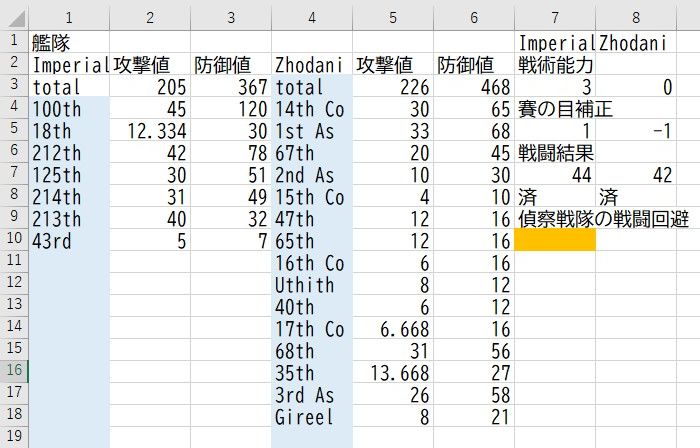The width and height of the screenshot is (700, 448).
Task: Select the 125th fleet cell
Action: 69,174
